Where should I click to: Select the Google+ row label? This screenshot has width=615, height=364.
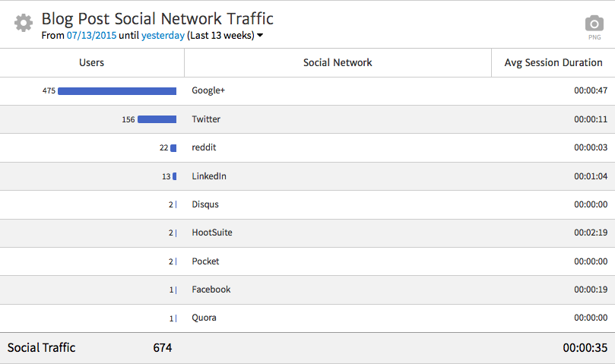point(208,91)
